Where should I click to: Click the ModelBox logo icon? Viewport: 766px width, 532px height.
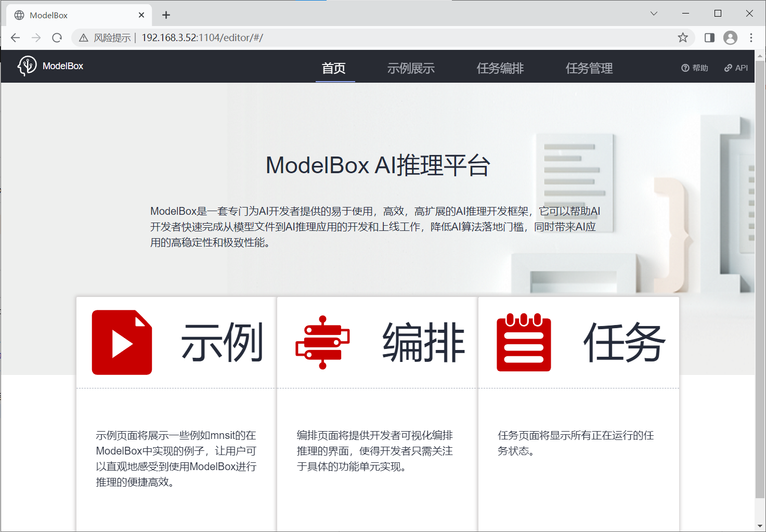[x=27, y=66]
